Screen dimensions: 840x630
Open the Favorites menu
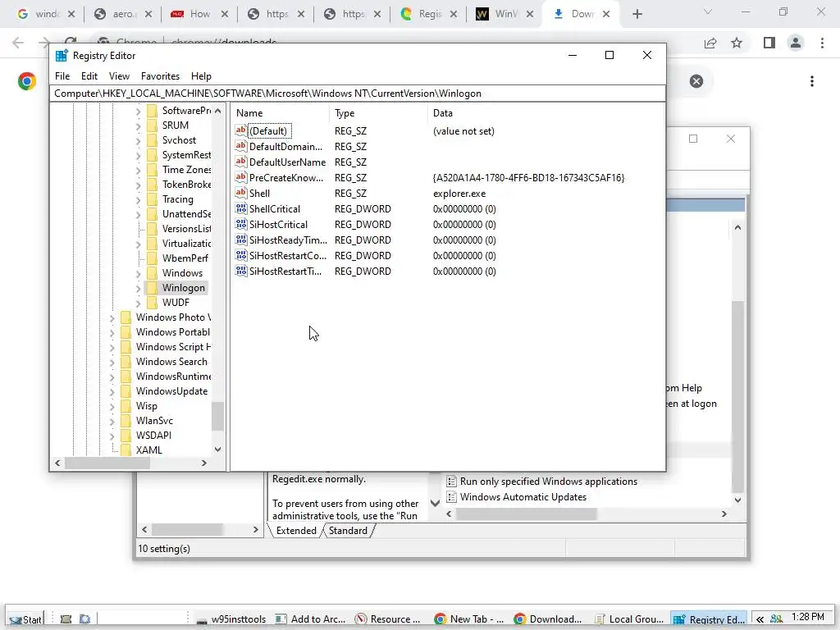click(x=160, y=76)
